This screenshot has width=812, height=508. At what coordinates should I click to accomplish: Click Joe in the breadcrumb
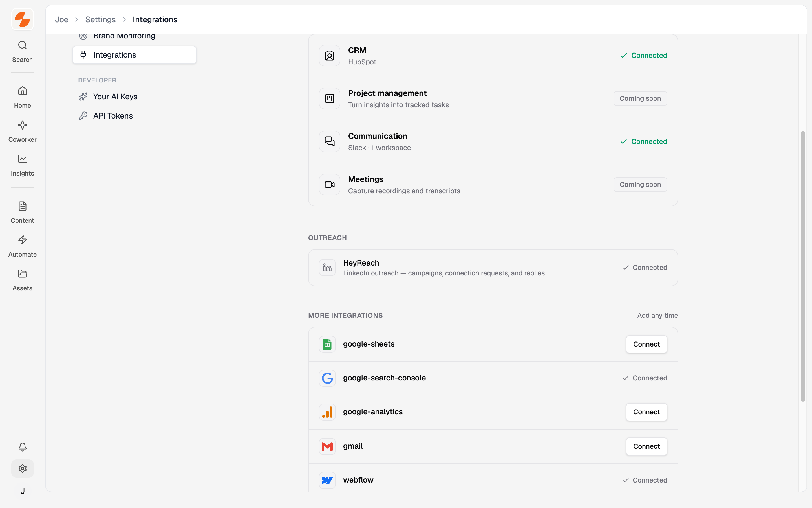coord(61,19)
